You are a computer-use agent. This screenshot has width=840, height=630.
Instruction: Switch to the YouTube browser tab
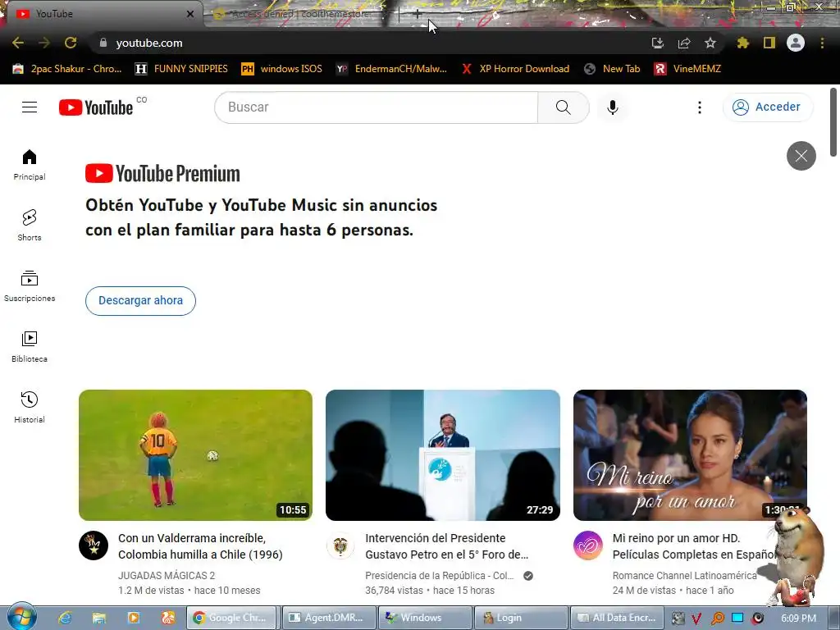[x=102, y=14]
